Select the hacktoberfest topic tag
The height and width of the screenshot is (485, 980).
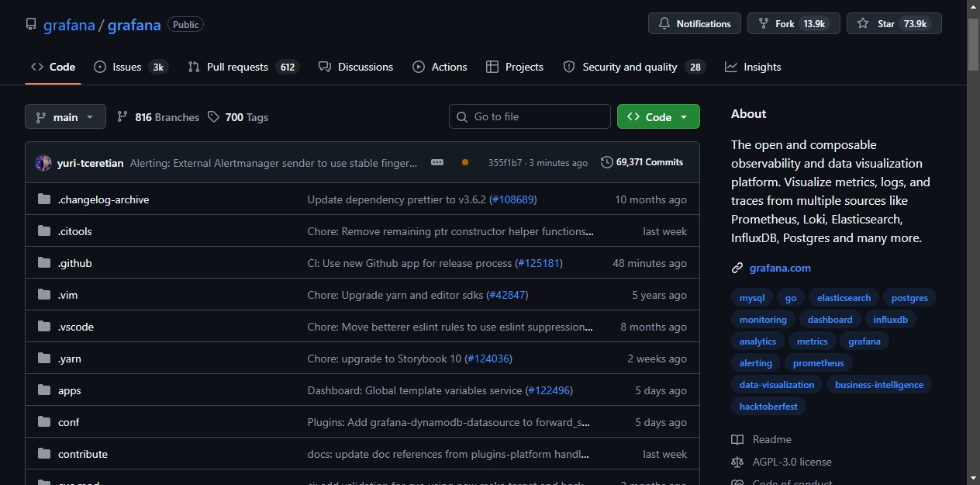[x=768, y=407]
